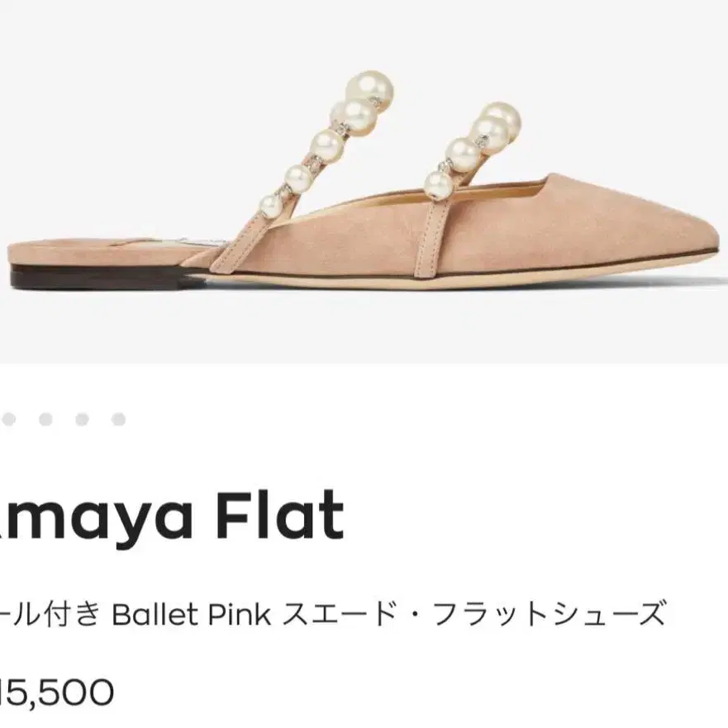Click the スエード・フラットシューズ description text
728x728 pixels.
pyautogui.click(x=474, y=614)
